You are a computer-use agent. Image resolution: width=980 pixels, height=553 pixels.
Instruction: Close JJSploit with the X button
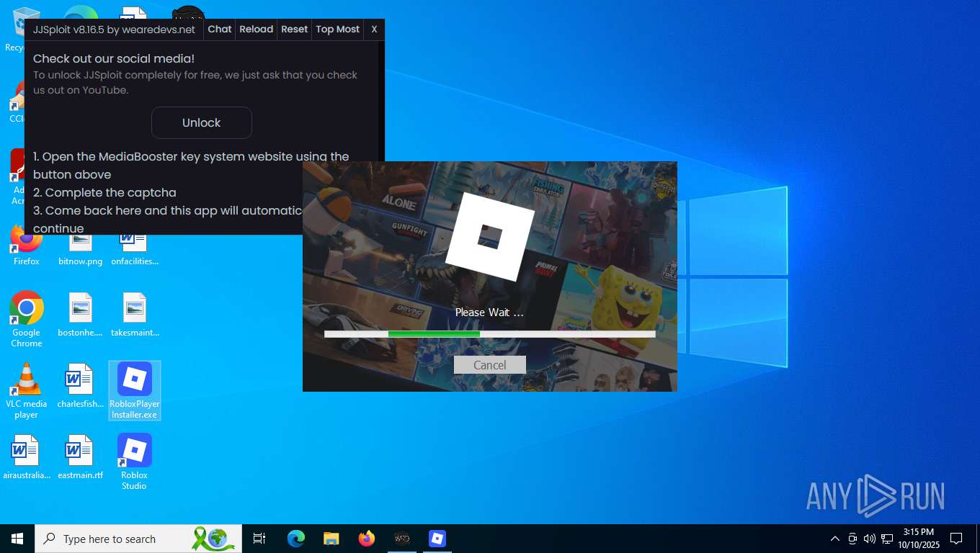point(374,30)
